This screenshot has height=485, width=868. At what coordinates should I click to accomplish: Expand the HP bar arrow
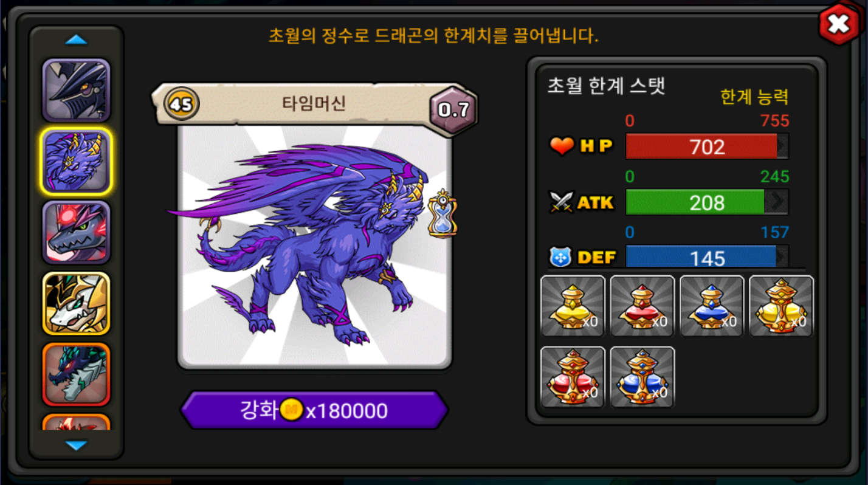(x=782, y=146)
